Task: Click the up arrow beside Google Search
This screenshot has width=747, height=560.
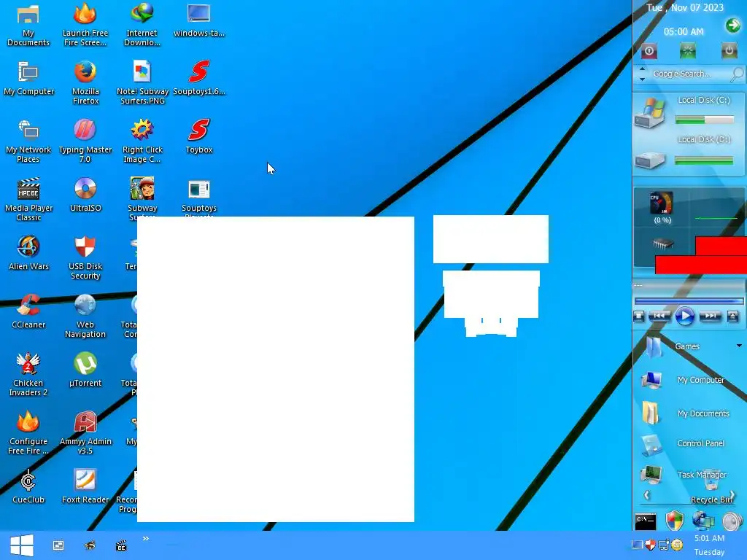Action: pyautogui.click(x=642, y=69)
